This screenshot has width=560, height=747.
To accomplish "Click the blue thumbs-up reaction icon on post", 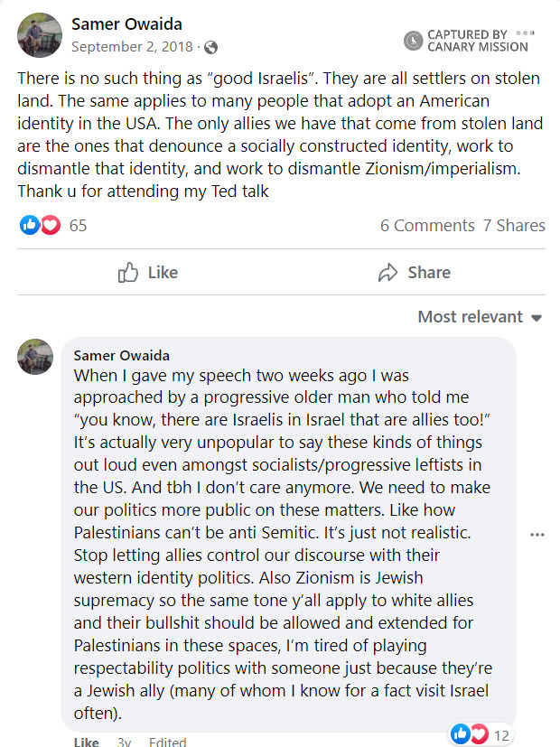I will [30, 225].
